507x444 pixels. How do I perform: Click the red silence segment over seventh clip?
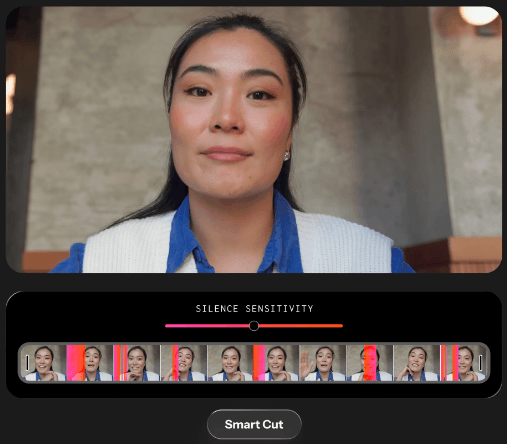click(x=370, y=363)
